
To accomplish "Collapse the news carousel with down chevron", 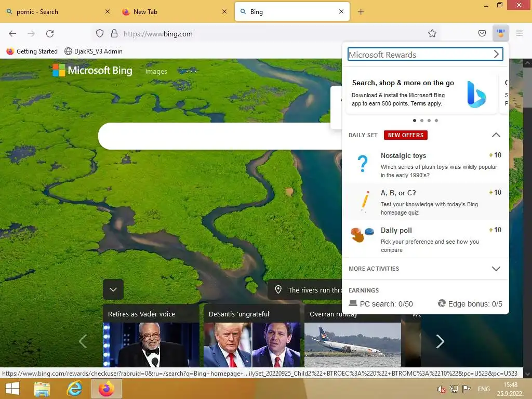I will point(113,289).
